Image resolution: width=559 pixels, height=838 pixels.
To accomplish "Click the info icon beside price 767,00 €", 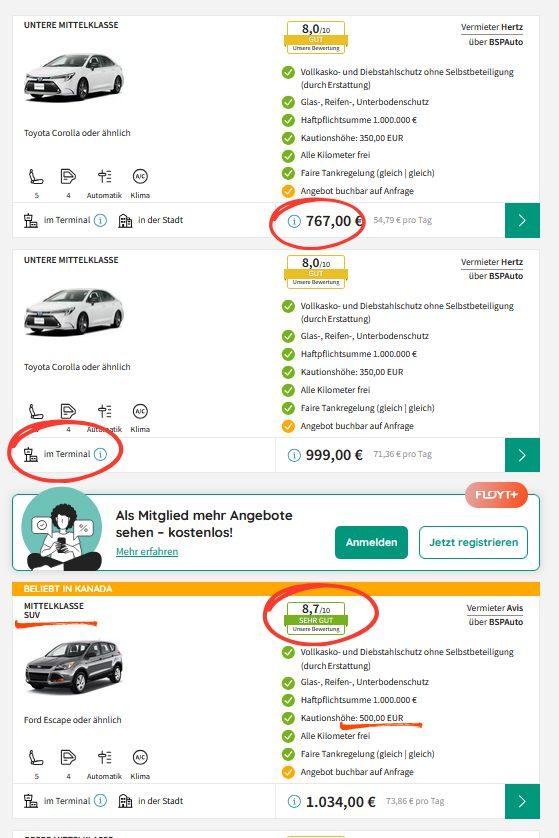I will click(294, 221).
